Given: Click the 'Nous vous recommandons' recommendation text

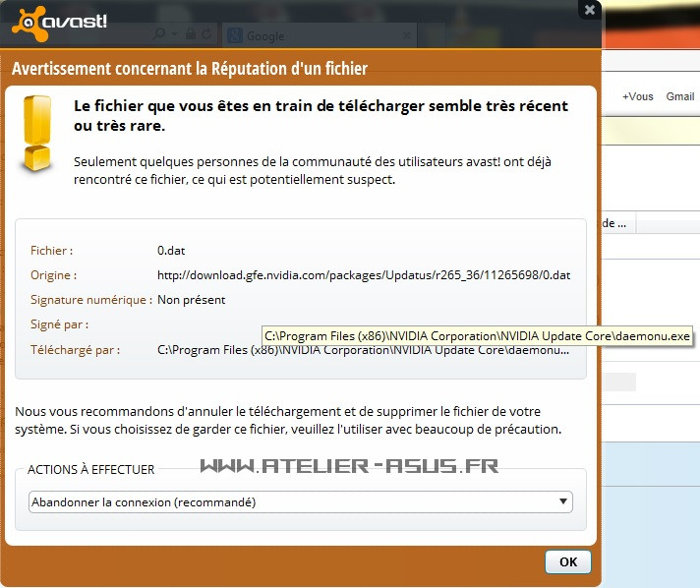Looking at the screenshot, I should coord(288,420).
